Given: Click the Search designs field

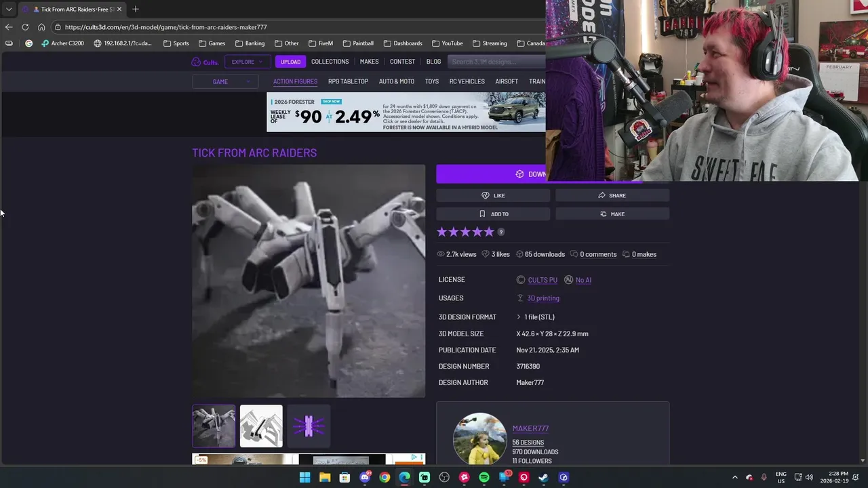Looking at the screenshot, I should click(496, 62).
